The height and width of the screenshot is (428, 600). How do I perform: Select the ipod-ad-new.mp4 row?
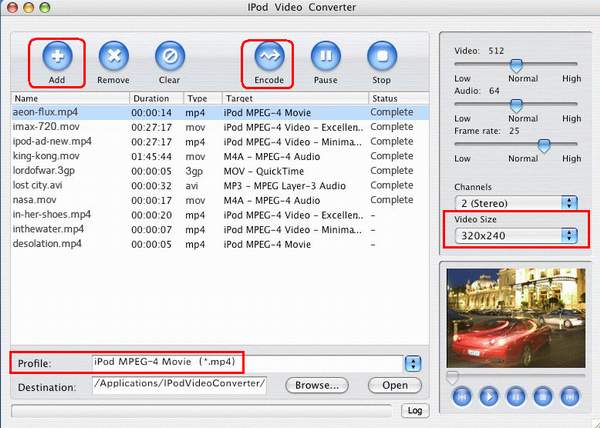click(220, 142)
